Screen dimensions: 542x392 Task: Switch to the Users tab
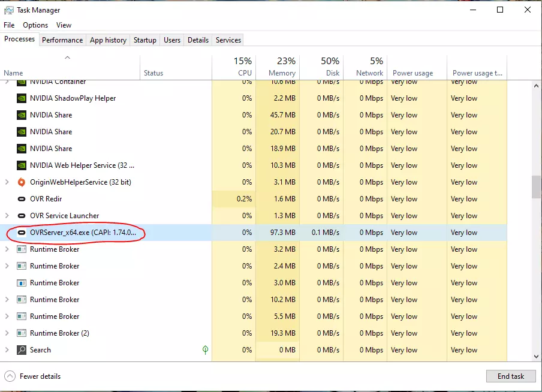(172, 40)
